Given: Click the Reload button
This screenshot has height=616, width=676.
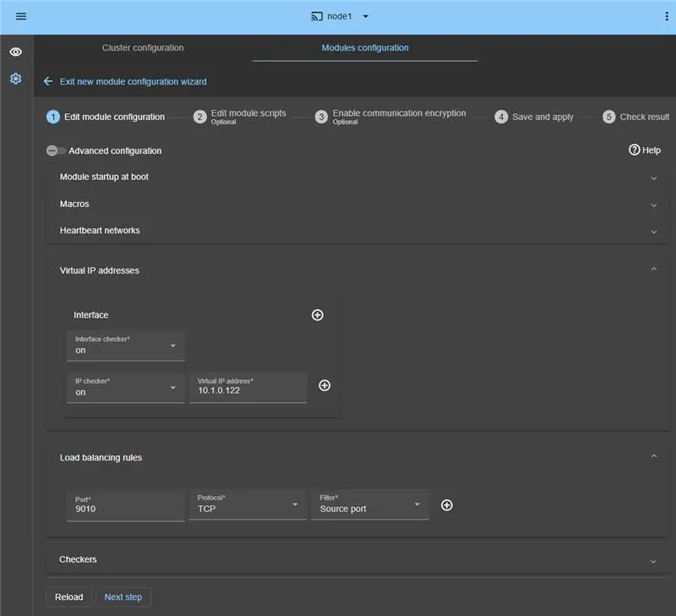Looking at the screenshot, I should click(x=68, y=597).
